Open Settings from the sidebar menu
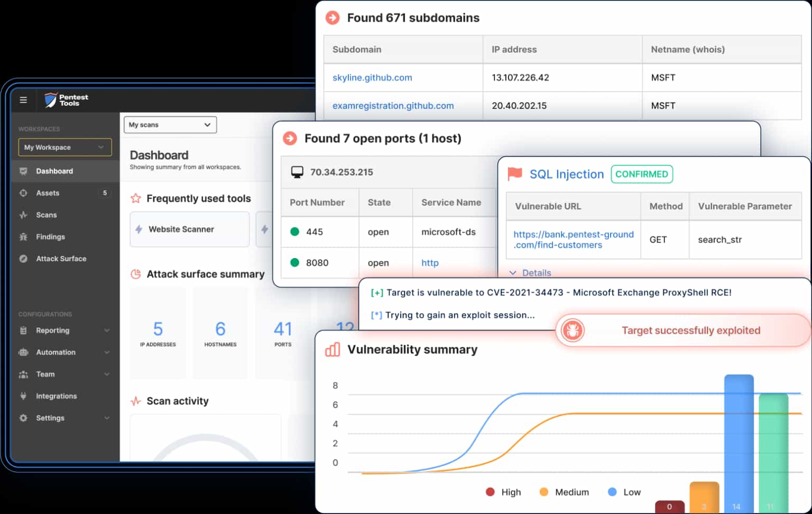Viewport: 812px width, 514px height. click(x=50, y=418)
